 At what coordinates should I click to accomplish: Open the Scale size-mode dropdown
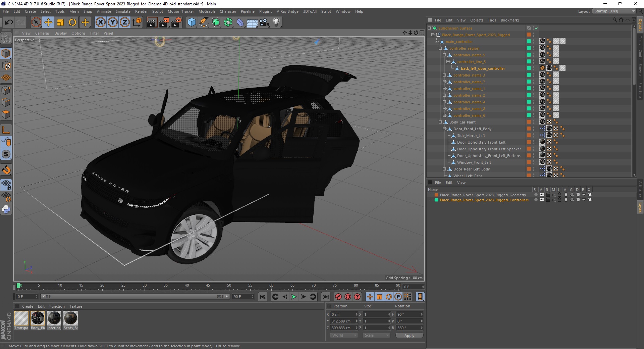tap(376, 335)
